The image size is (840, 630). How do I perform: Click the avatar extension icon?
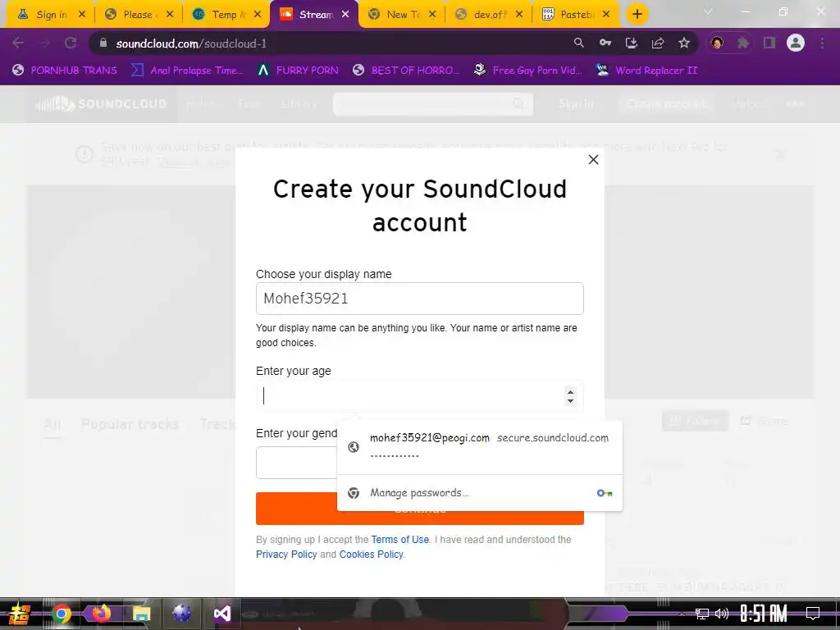[717, 43]
